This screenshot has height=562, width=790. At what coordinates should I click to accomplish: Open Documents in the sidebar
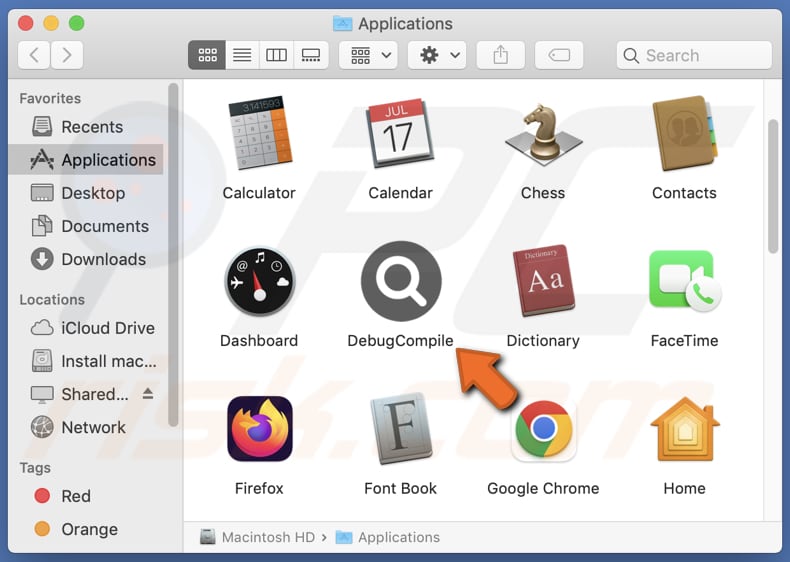tap(86, 226)
